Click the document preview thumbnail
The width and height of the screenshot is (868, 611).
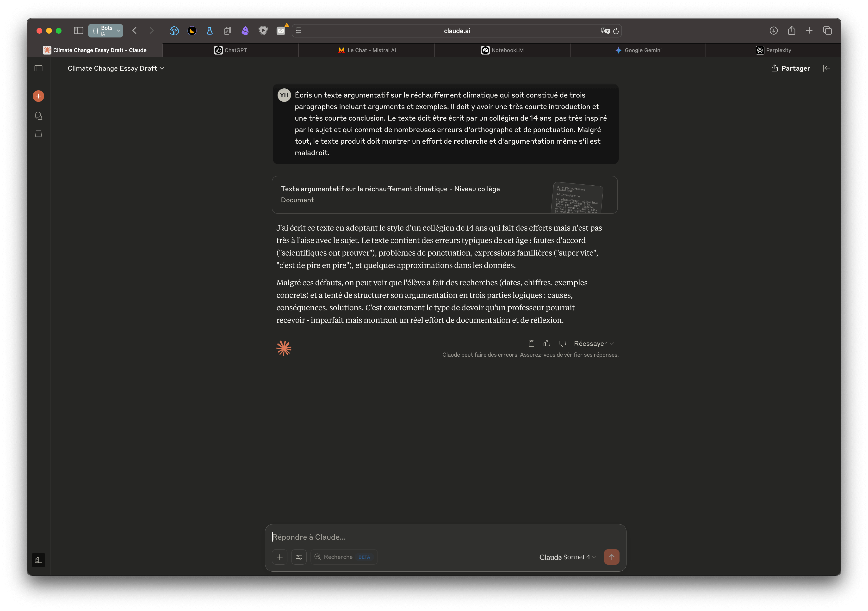[578, 198]
